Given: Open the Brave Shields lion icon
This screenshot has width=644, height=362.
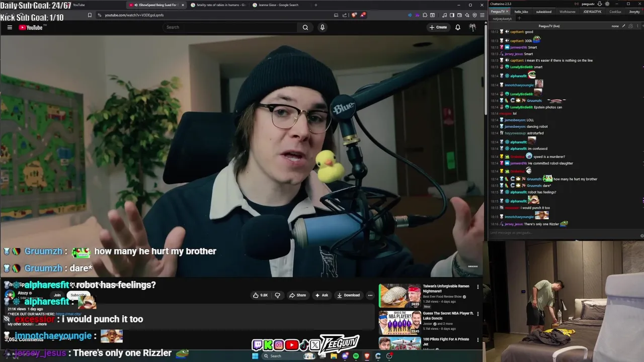Looking at the screenshot, I should coord(354,15).
